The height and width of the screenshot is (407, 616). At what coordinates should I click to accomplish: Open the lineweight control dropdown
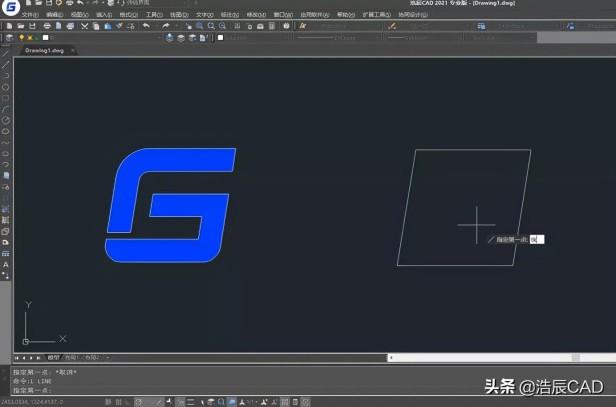coord(422,38)
